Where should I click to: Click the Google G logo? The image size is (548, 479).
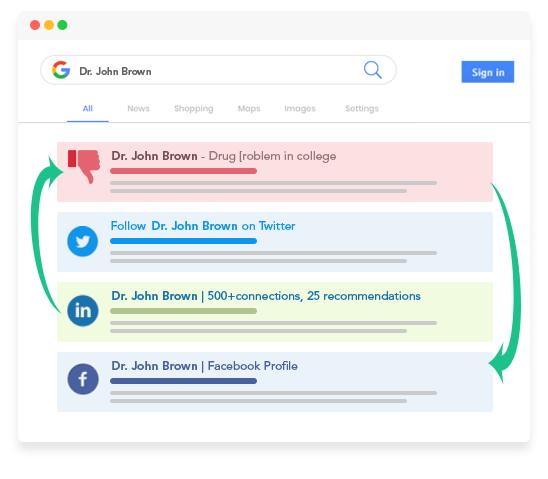tap(61, 70)
